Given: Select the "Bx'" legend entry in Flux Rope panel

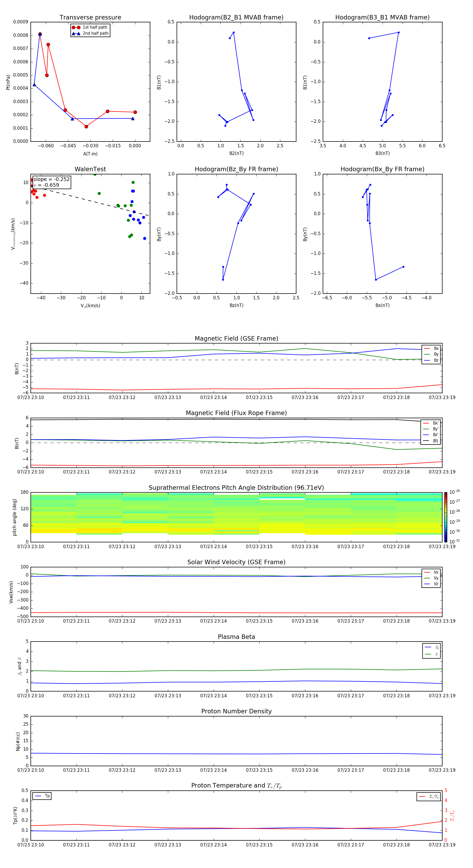Looking at the screenshot, I should 431,423.
